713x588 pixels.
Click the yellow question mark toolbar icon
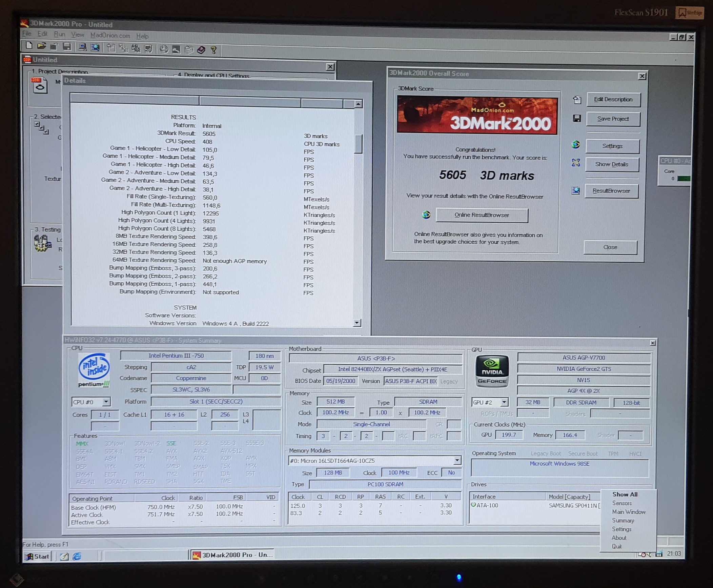pyautogui.click(x=213, y=50)
